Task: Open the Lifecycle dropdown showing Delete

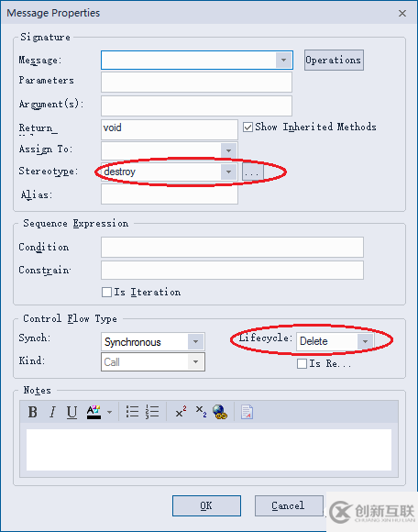Action: tap(365, 341)
